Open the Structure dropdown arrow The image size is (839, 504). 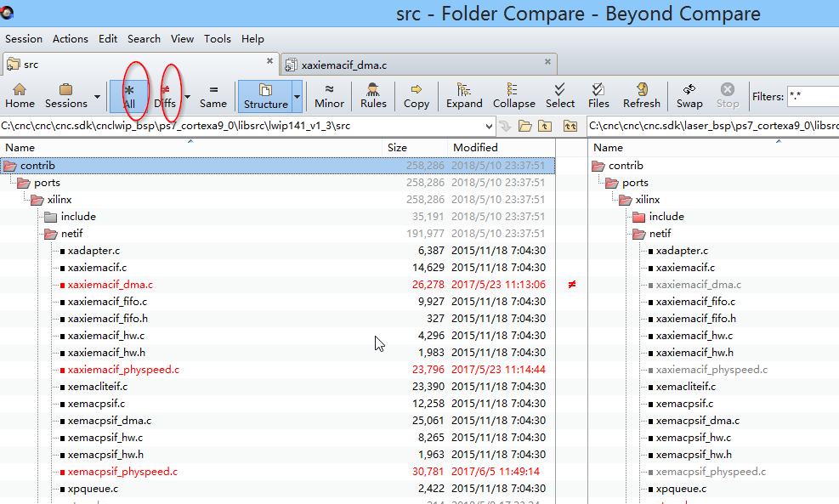coord(298,97)
